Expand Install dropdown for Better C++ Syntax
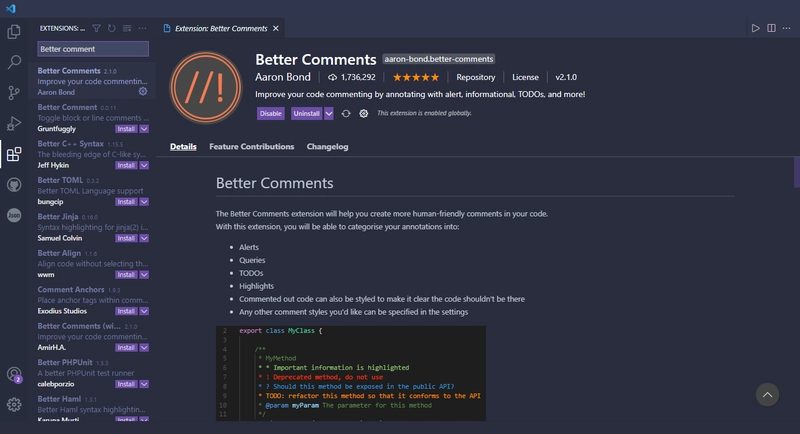800x434 pixels. 144,165
